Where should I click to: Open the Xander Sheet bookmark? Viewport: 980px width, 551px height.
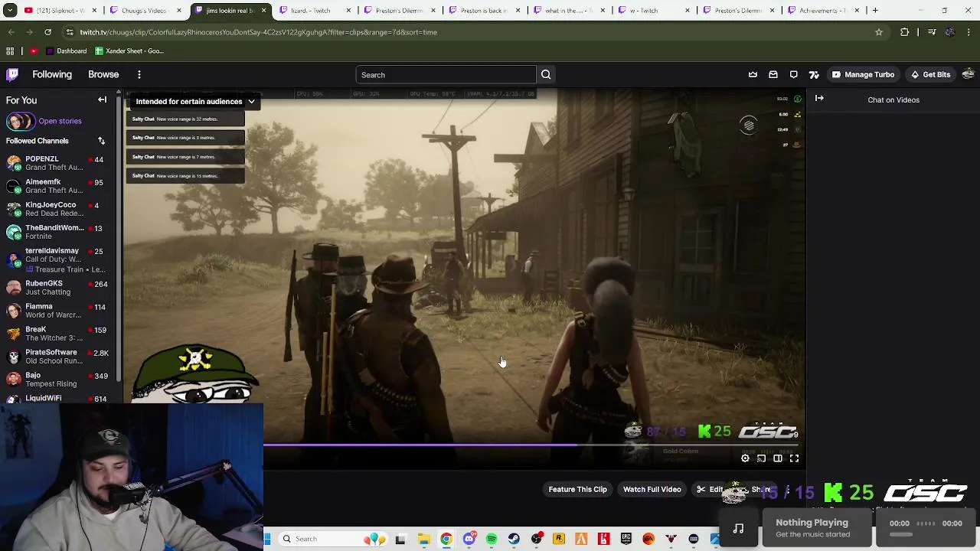(x=129, y=51)
